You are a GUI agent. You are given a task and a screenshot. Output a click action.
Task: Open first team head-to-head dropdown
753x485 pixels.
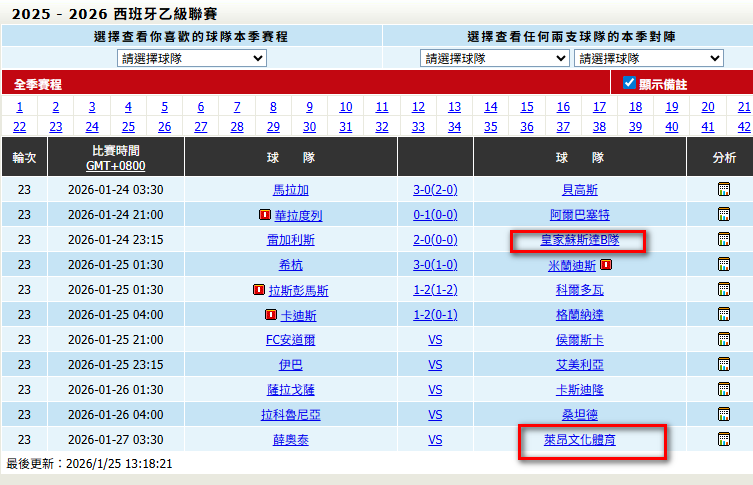click(495, 58)
